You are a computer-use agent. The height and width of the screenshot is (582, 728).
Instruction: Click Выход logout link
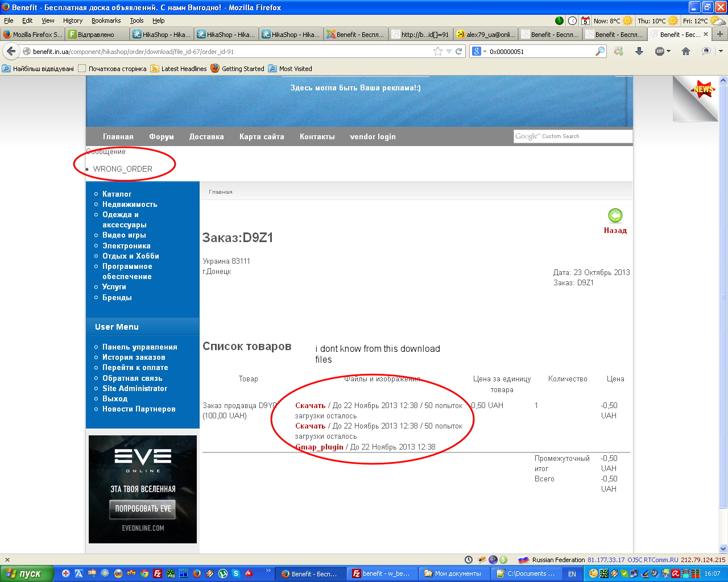click(x=115, y=398)
